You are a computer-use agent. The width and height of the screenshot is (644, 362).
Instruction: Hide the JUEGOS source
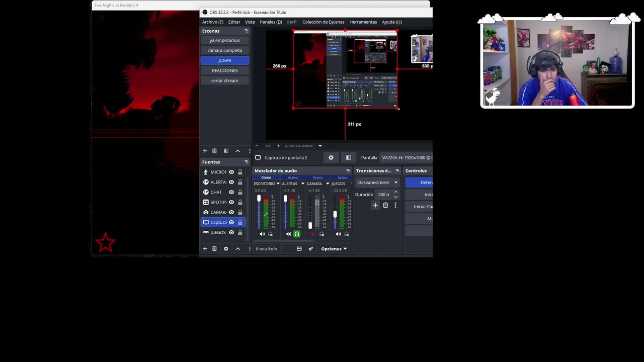pos(231,232)
